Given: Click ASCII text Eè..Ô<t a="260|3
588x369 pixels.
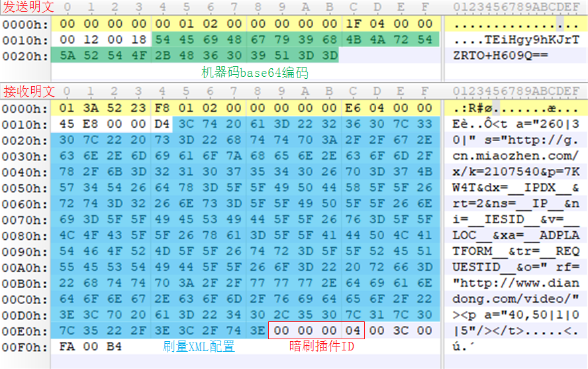Looking at the screenshot, I should coord(516,124).
